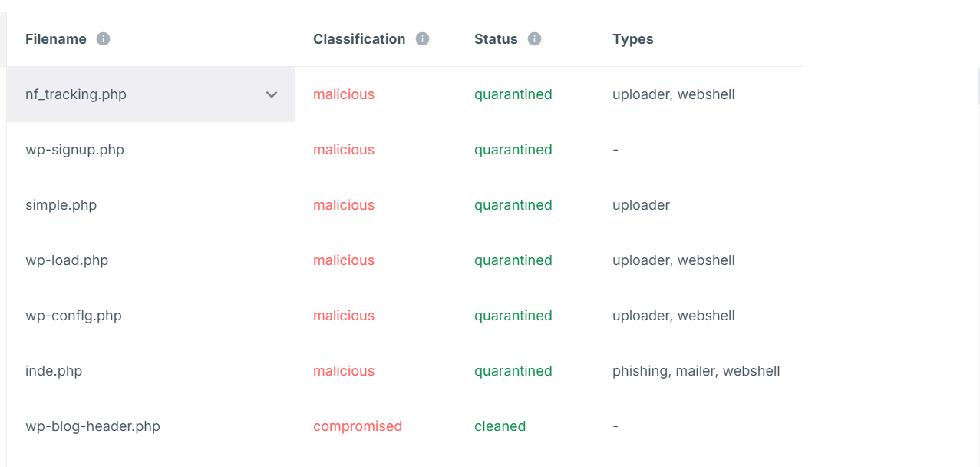Click the wp-blog-header.php filename
Viewport: 980px width, 467px height.
click(x=93, y=426)
